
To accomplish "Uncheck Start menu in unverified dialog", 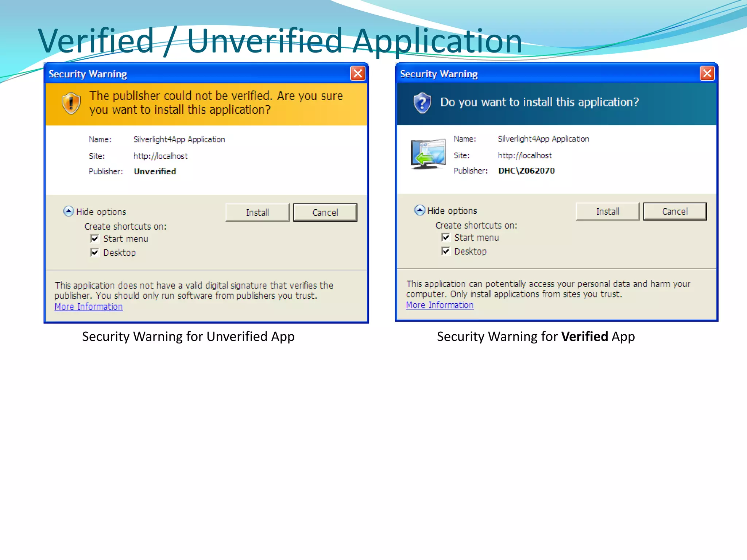I will tap(95, 239).
